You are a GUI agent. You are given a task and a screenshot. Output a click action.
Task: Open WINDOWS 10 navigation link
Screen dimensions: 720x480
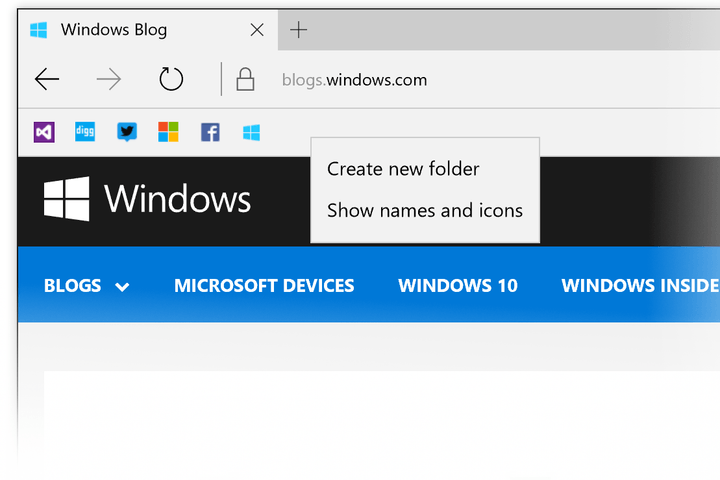tap(458, 286)
